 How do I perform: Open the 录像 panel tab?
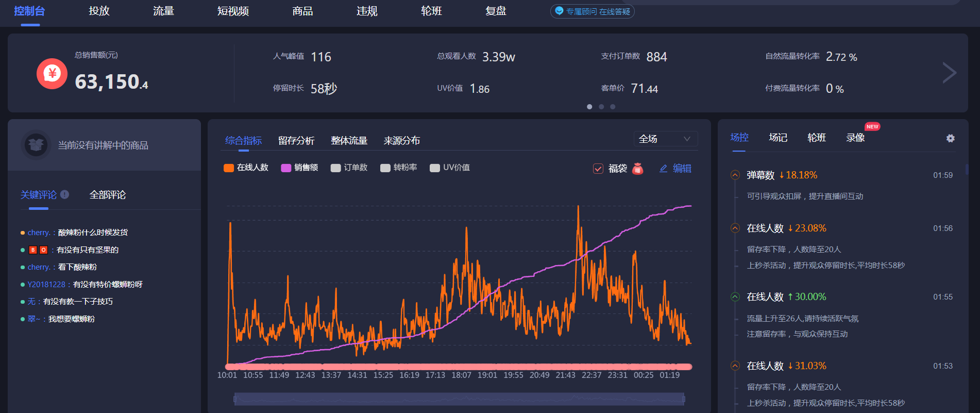click(855, 138)
